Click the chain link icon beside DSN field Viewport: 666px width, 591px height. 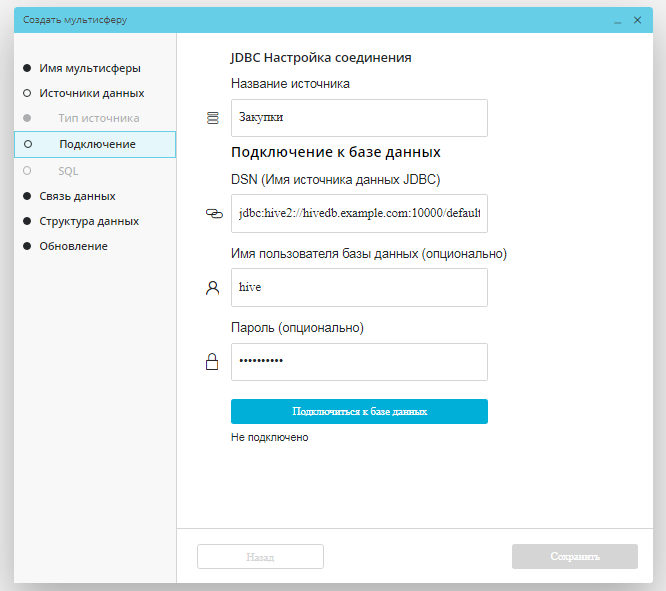tap(211, 213)
